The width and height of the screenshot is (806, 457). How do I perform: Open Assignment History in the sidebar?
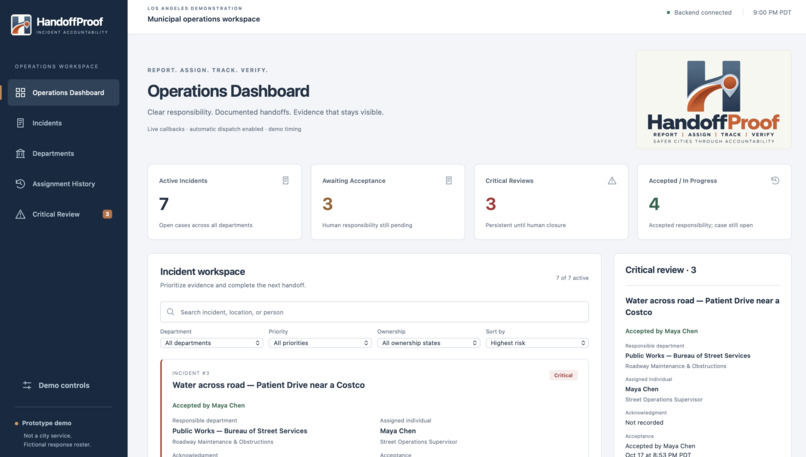click(x=63, y=184)
